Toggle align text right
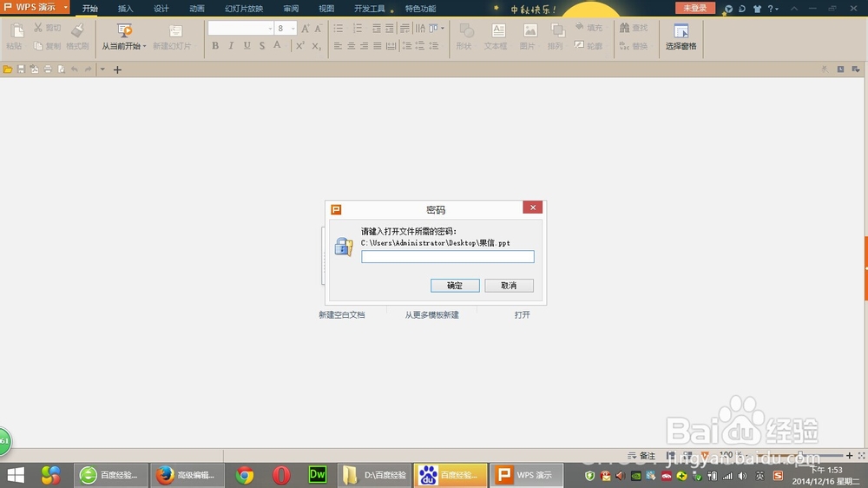 365,46
